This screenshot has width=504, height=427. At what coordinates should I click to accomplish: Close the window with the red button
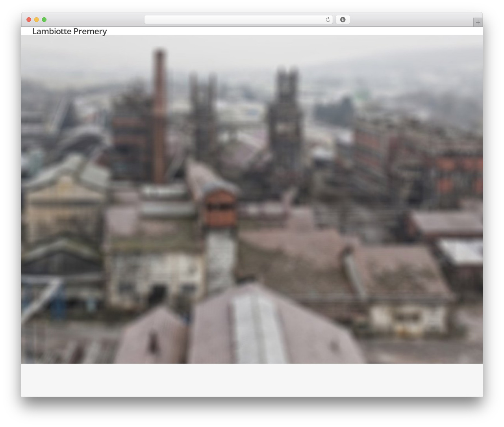pyautogui.click(x=29, y=20)
